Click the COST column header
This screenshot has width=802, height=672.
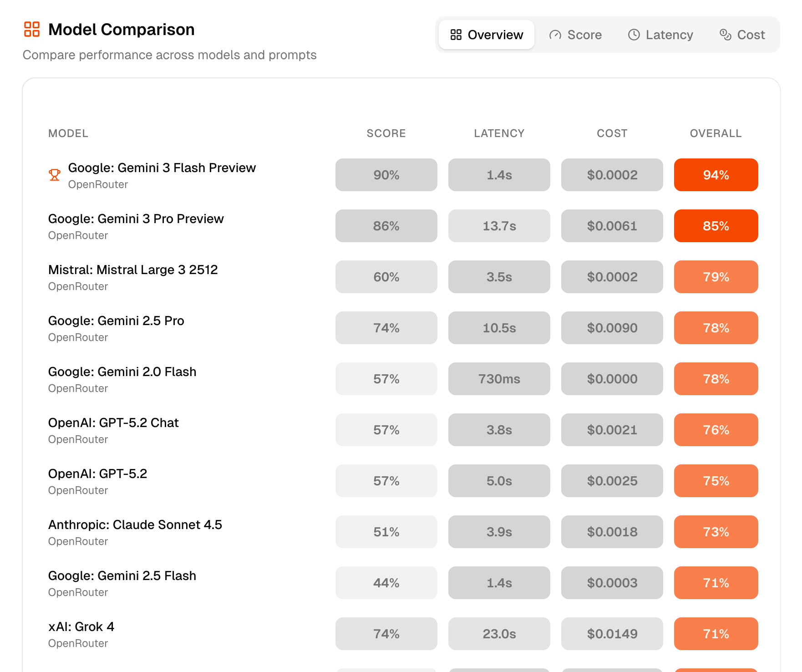(x=612, y=133)
